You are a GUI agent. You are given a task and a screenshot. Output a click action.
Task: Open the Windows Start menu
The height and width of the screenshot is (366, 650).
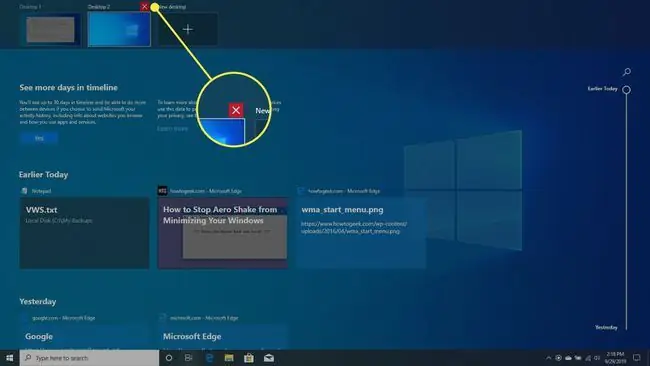click(x=10, y=358)
